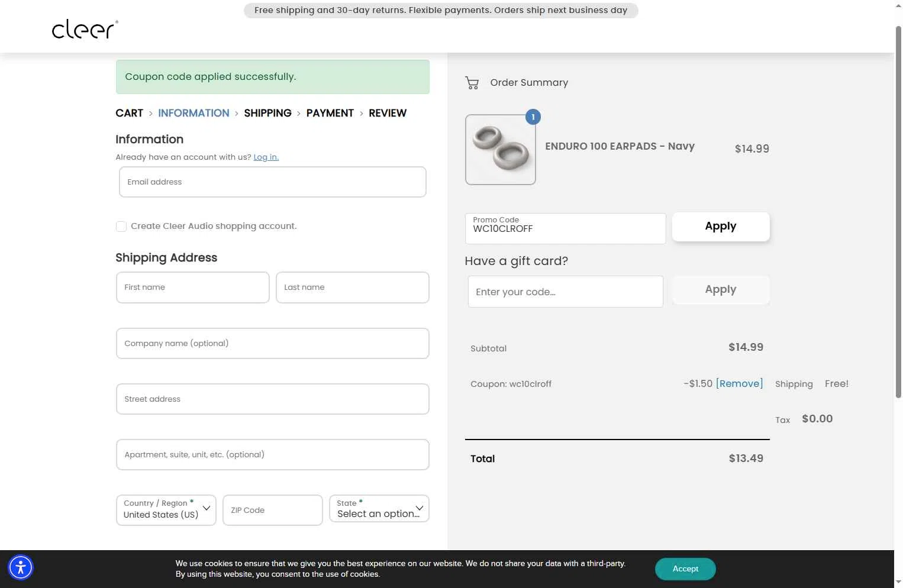Click into the First name field
Image resolution: width=903 pixels, height=588 pixels.
[193, 287]
